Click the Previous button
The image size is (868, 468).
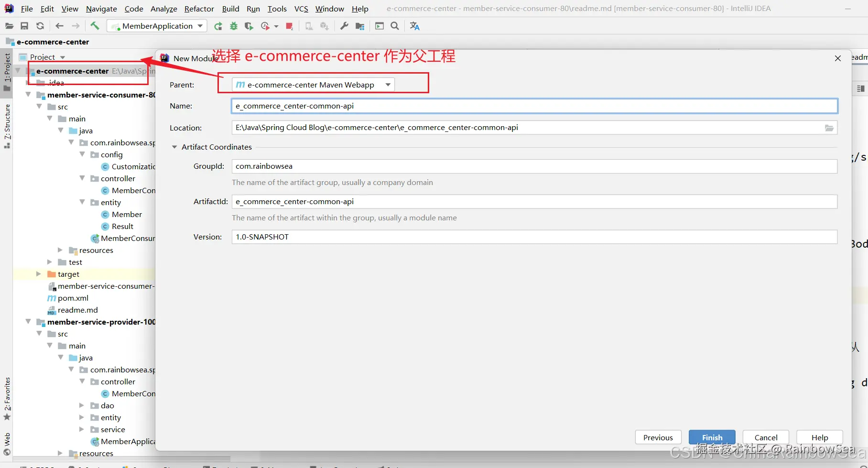pos(658,437)
